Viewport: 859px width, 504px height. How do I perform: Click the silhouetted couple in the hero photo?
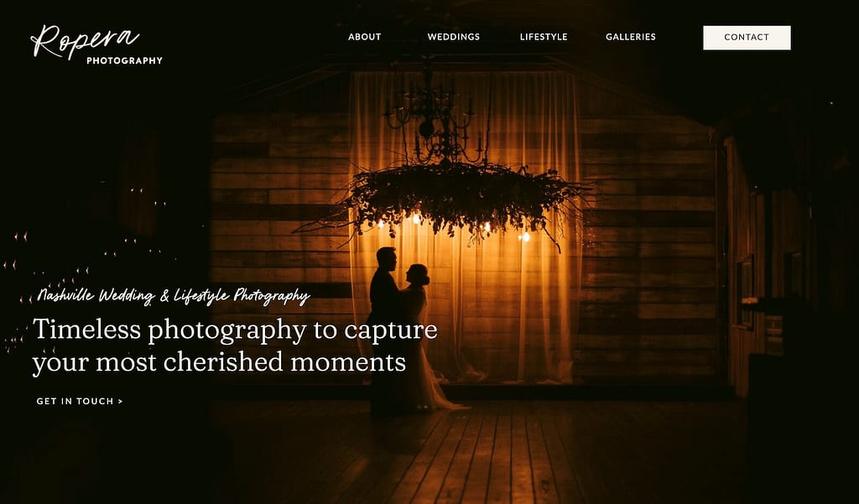tap(407, 329)
